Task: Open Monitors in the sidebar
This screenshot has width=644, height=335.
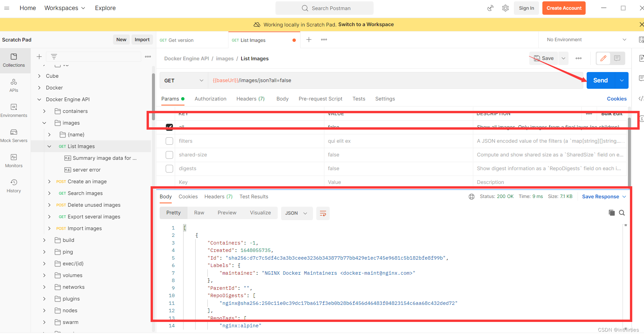Action: pyautogui.click(x=14, y=161)
